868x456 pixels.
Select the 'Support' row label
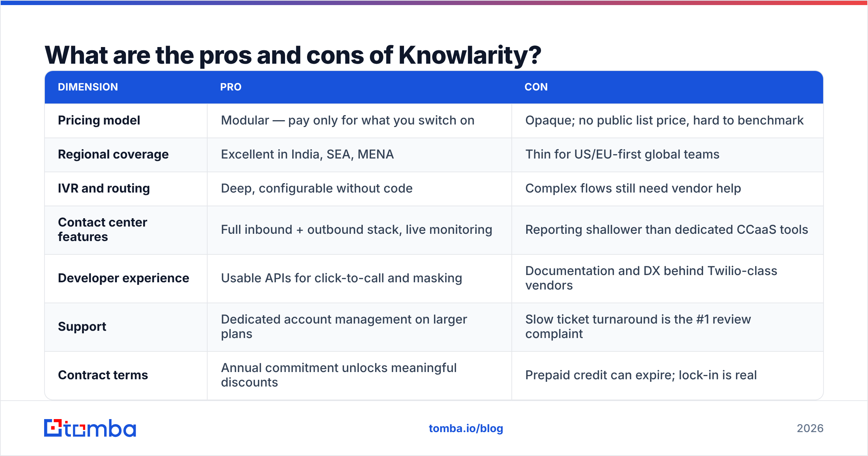coord(82,326)
